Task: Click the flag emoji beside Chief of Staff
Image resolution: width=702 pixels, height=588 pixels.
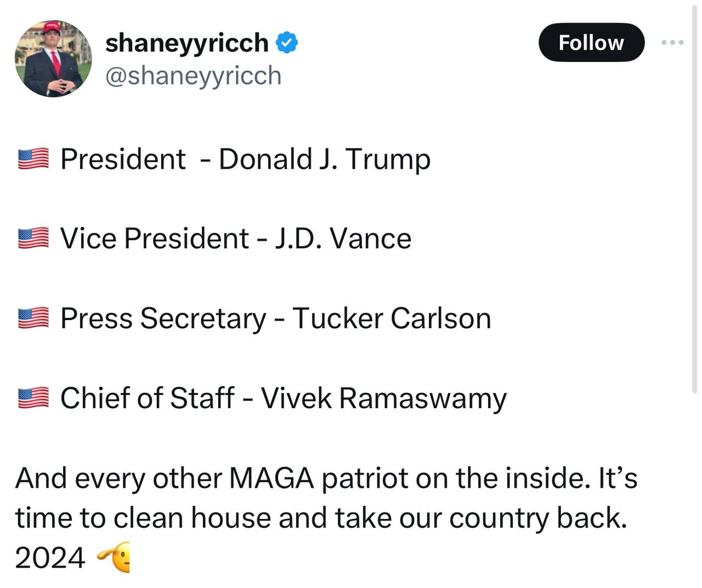Action: 33,398
